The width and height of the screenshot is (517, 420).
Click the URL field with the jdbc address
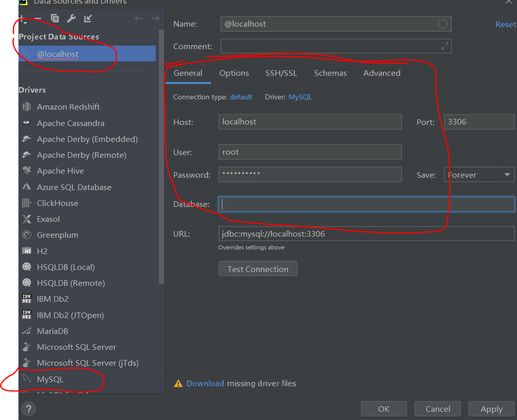point(366,234)
